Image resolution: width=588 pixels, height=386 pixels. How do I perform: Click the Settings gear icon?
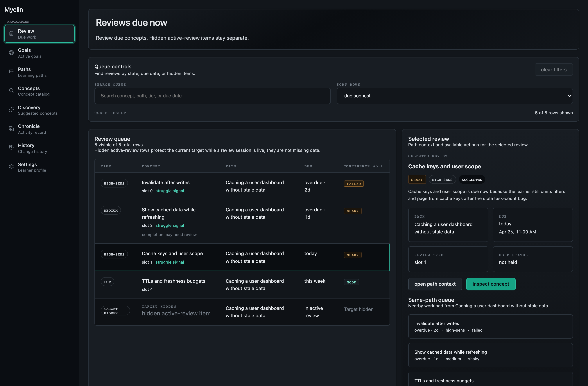(x=11, y=167)
